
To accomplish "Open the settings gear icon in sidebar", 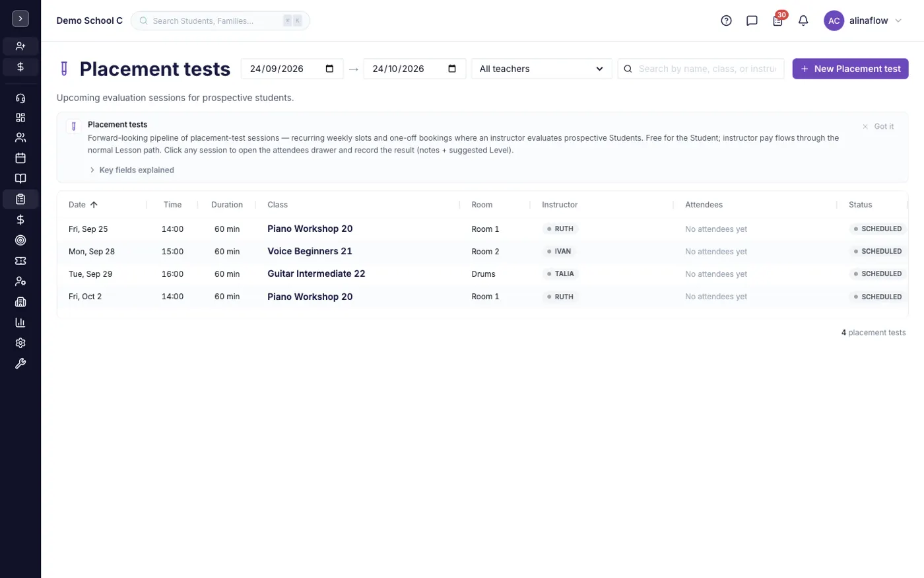I will (x=20, y=343).
